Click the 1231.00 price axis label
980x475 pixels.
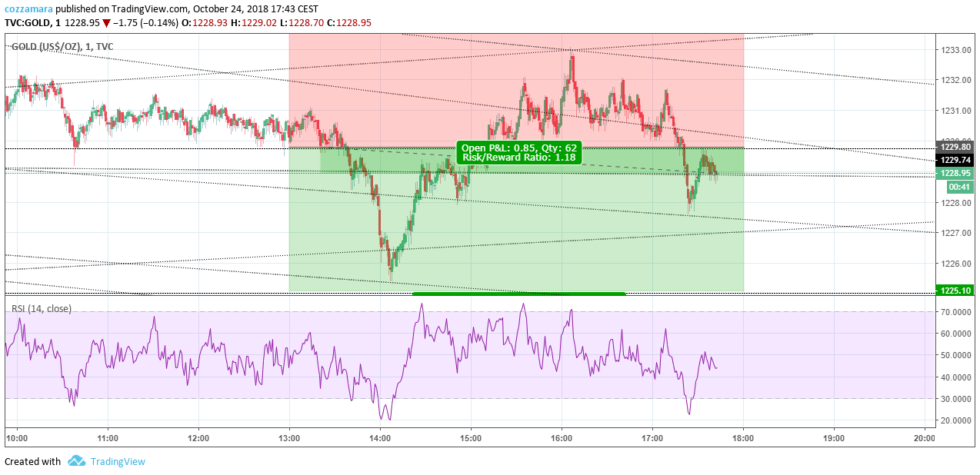point(955,111)
